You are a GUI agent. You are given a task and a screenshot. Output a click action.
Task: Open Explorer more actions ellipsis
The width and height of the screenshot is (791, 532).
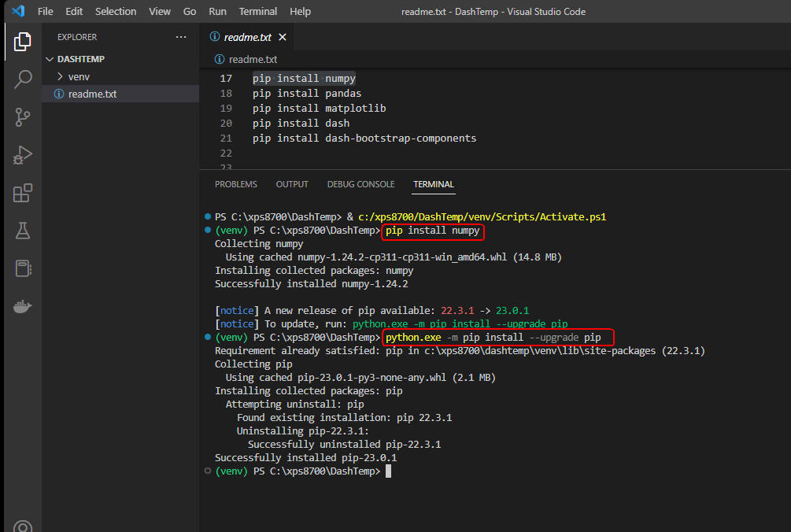click(181, 37)
